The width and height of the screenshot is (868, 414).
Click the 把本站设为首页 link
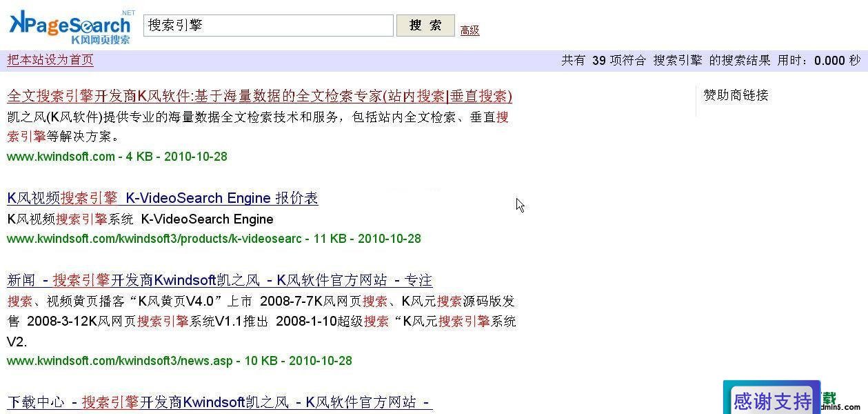(50, 60)
